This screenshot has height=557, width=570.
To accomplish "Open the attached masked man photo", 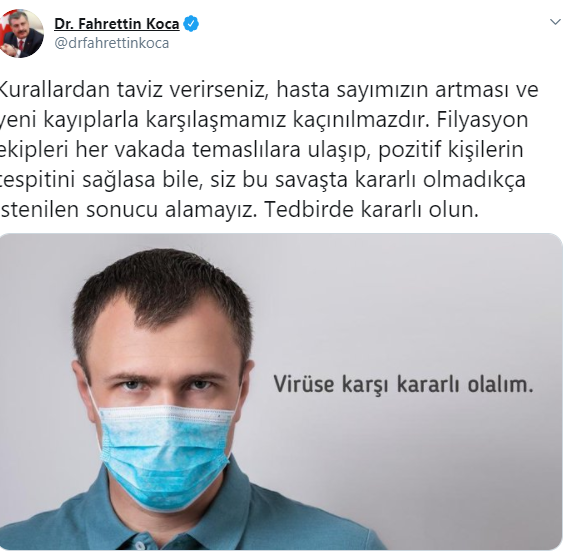I will [x=281, y=391].
